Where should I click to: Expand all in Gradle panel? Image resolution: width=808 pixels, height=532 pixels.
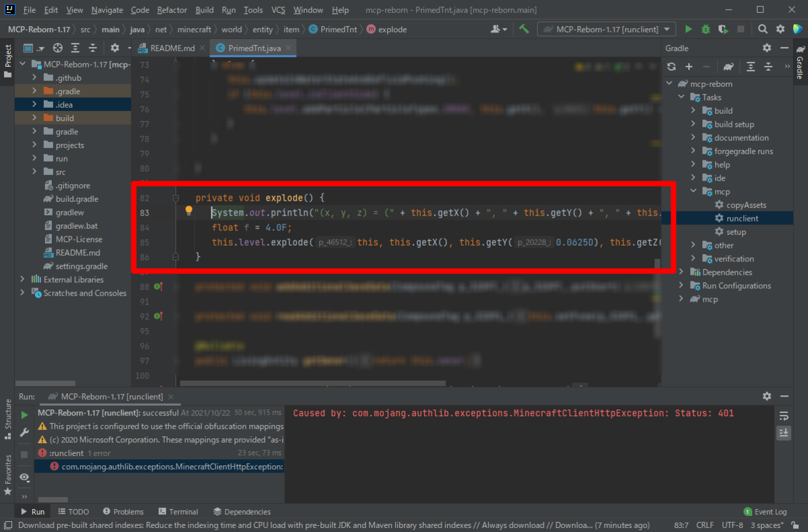(x=751, y=66)
